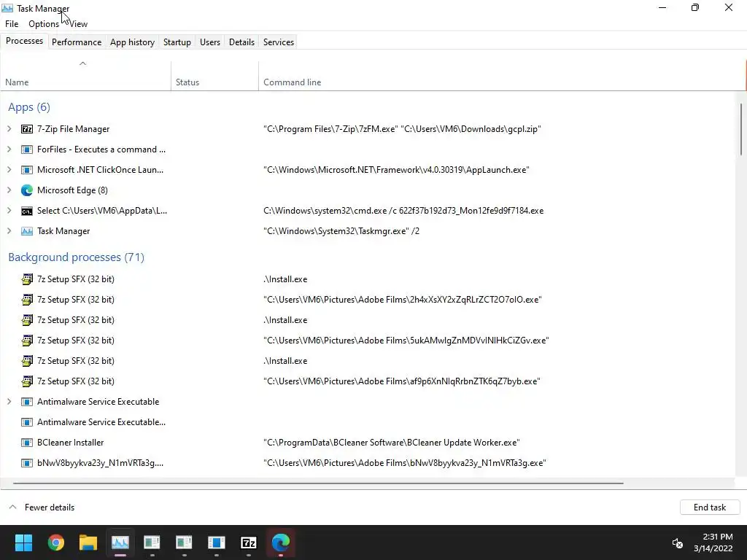Switch to the Users tab
Image resolution: width=747 pixels, height=560 pixels.
(x=210, y=42)
